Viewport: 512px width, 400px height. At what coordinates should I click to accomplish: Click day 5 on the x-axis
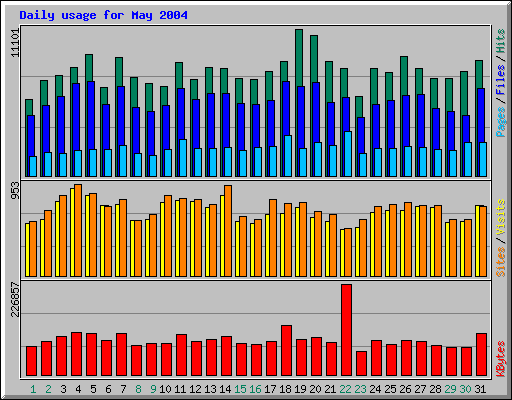(93, 389)
